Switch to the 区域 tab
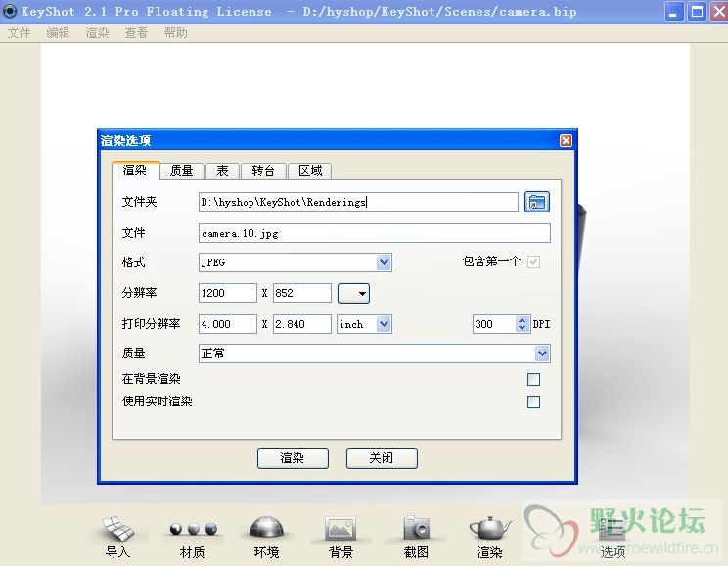This screenshot has width=728, height=566. tap(310, 171)
